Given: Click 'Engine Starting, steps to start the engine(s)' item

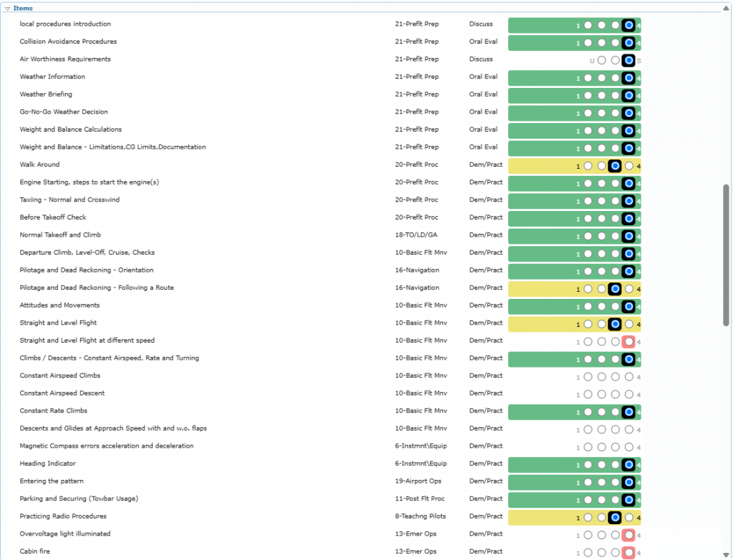Looking at the screenshot, I should click(89, 182).
